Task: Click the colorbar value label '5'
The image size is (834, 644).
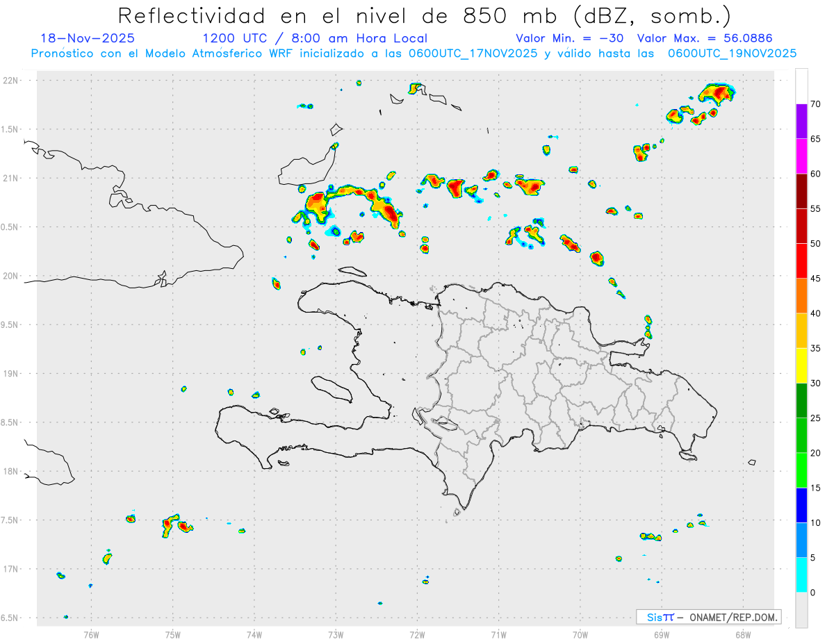Action: point(812,558)
